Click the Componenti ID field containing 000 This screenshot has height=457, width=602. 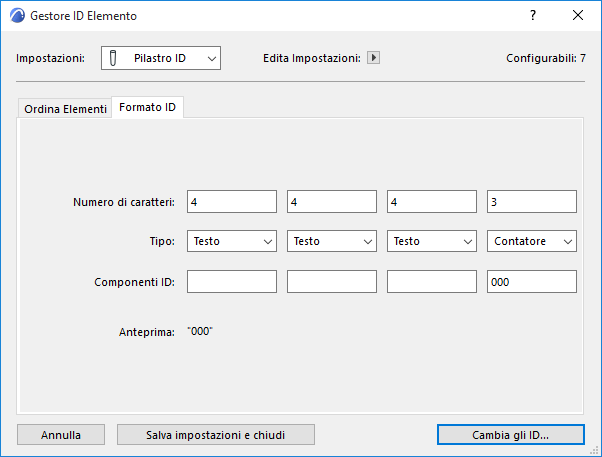[x=531, y=282]
